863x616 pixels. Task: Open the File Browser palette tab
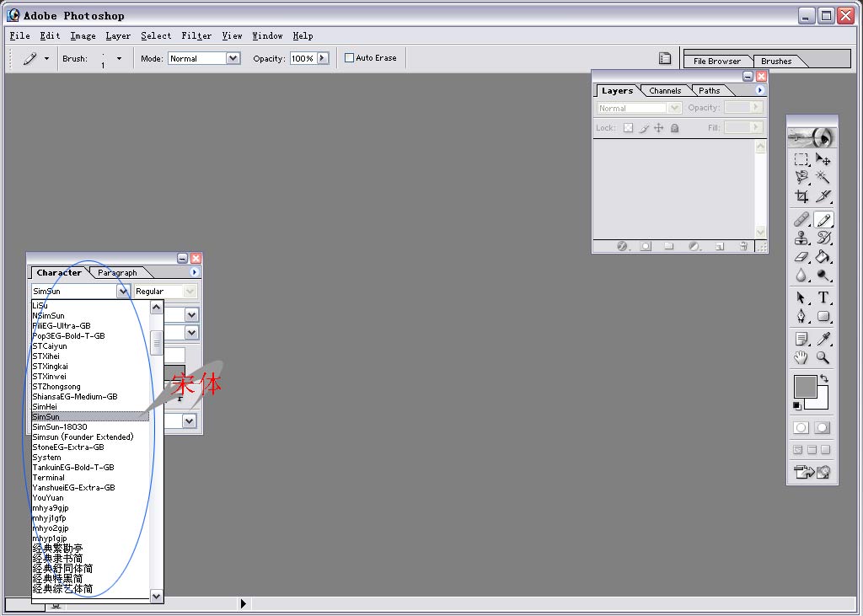point(716,62)
